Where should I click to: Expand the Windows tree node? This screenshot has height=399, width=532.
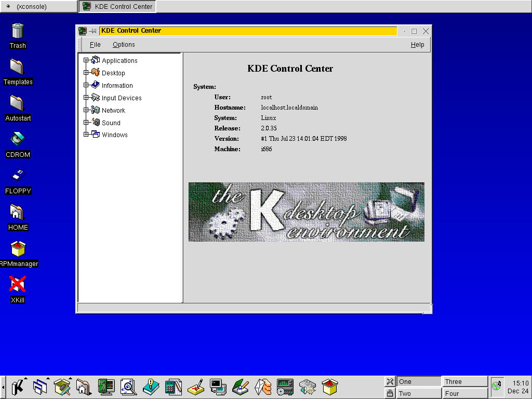(x=86, y=135)
